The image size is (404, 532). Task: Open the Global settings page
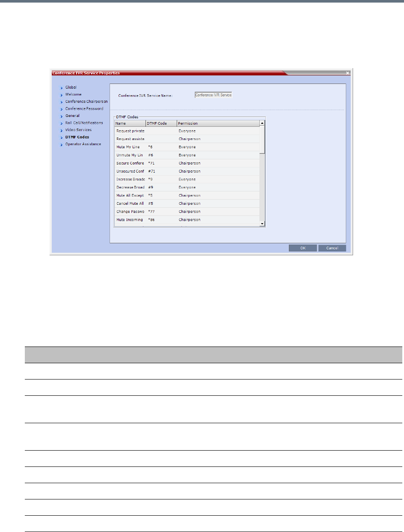click(x=71, y=87)
